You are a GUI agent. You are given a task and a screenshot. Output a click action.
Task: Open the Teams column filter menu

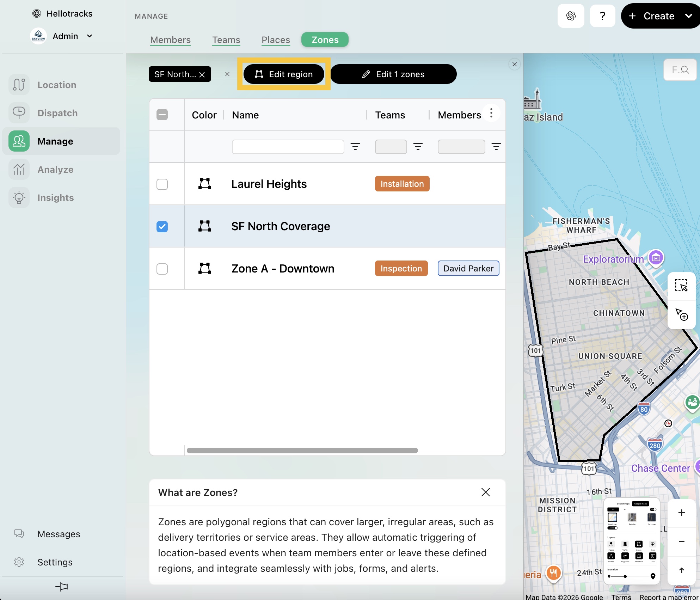pos(418,147)
